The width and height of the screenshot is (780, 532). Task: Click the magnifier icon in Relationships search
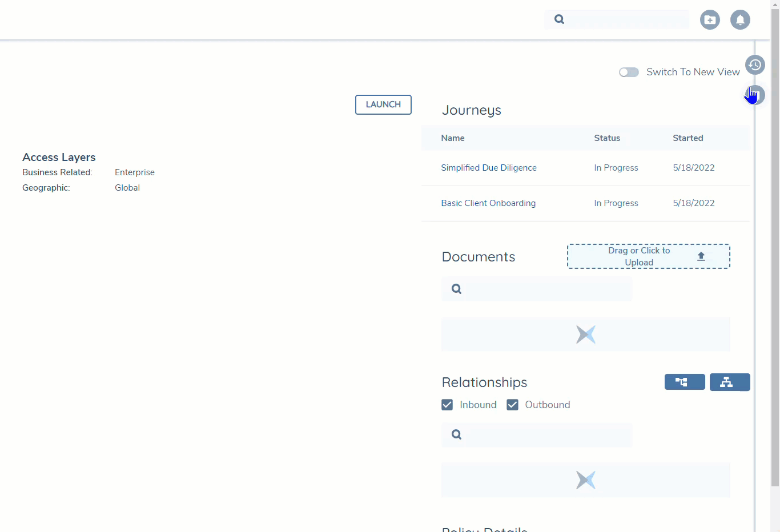point(456,434)
